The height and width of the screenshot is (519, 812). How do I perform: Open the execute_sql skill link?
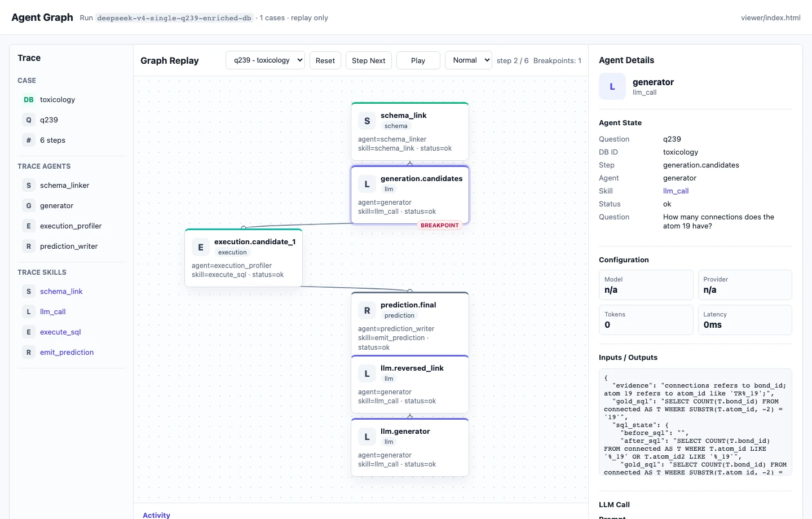(x=60, y=332)
